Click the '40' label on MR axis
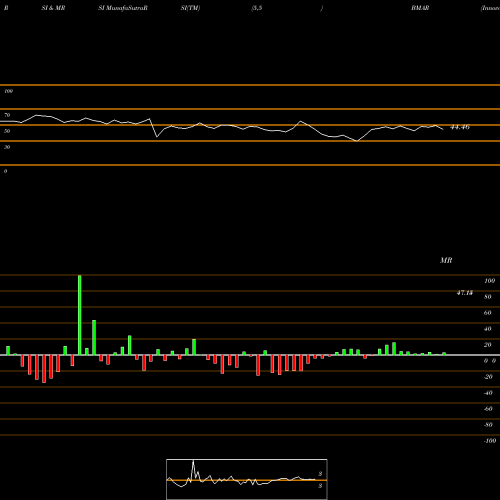Image resolution: width=500 pixels, height=500 pixels. [488, 329]
